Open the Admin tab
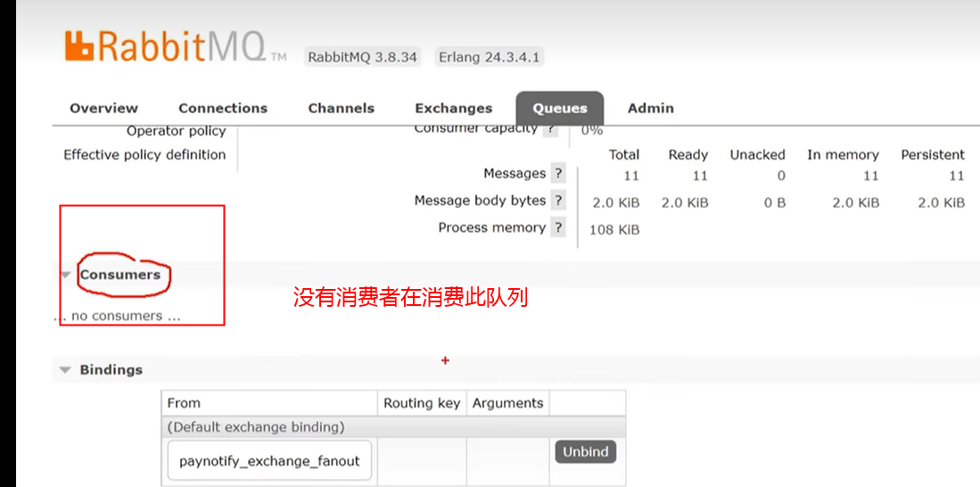980x487 pixels. click(x=650, y=109)
